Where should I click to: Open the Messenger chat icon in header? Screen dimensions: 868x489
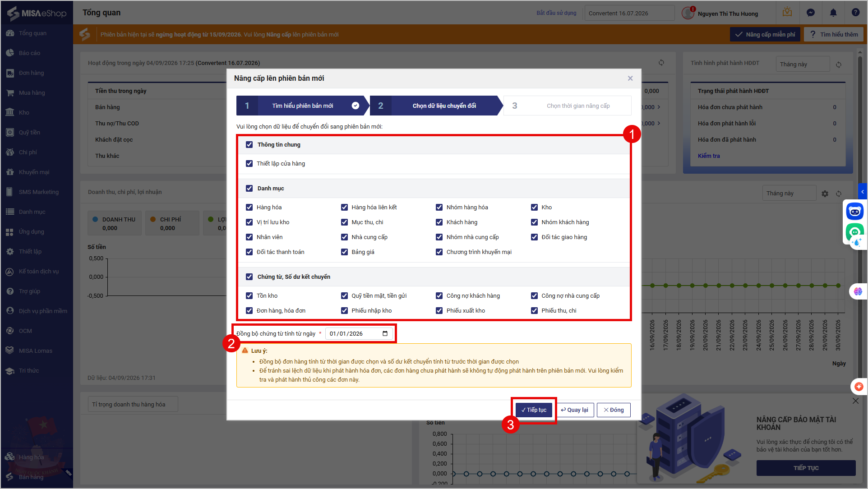tap(810, 13)
